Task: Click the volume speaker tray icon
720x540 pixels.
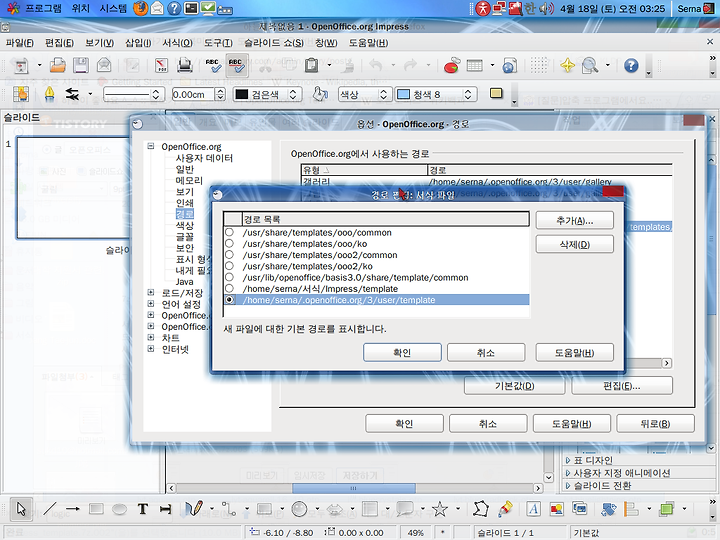Action: point(546,8)
